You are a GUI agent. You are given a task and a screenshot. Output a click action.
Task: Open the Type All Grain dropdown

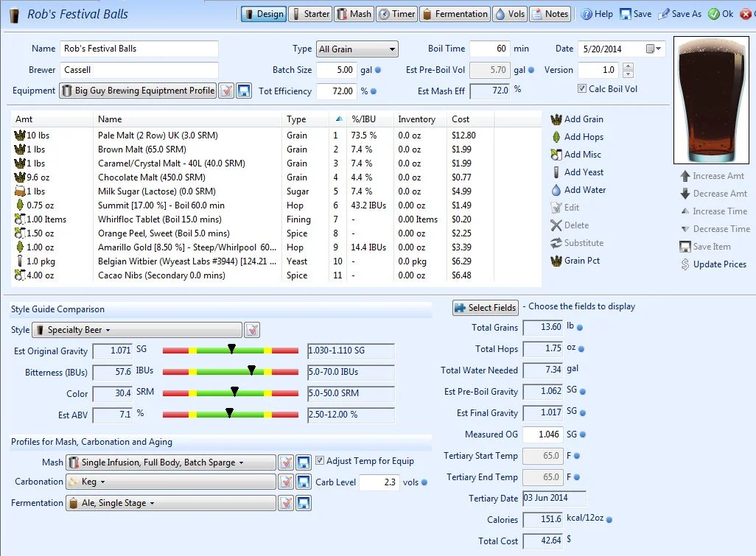coord(357,49)
